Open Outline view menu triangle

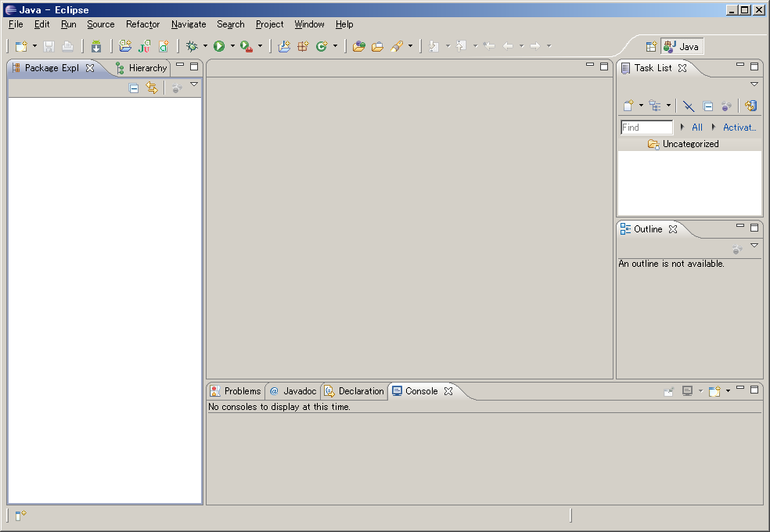click(x=754, y=246)
